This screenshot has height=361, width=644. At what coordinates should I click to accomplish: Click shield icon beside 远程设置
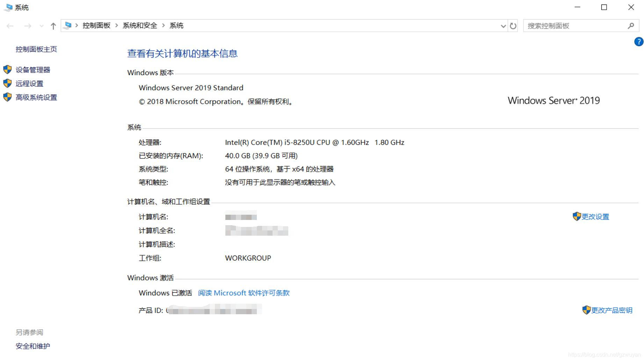(x=7, y=83)
